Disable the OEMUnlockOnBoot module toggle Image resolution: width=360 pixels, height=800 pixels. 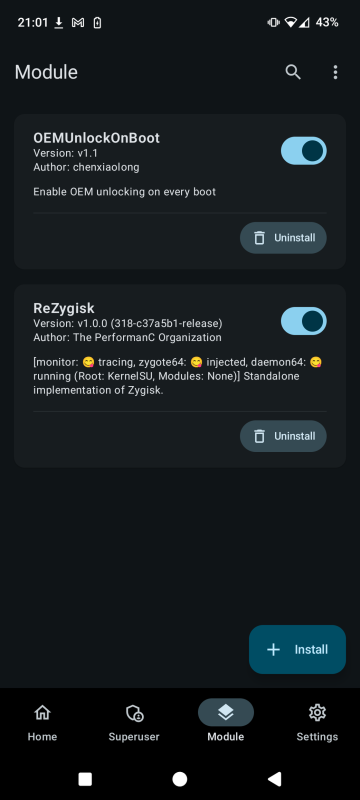304,151
